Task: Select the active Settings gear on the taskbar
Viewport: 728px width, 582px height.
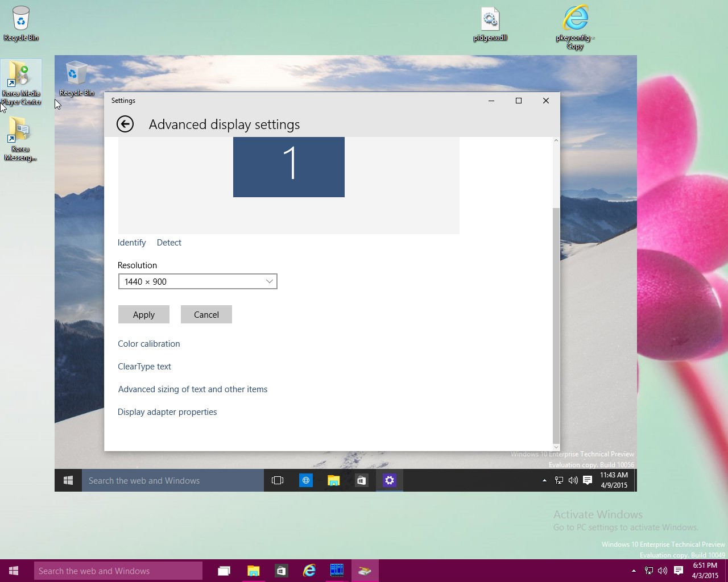Action: coord(390,480)
